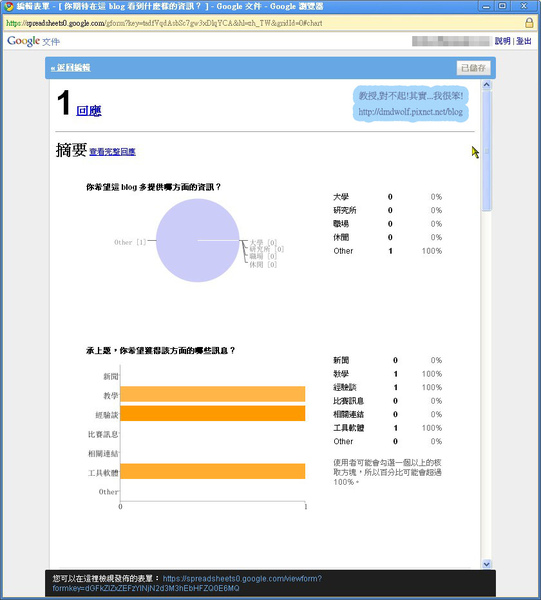Open the published form URL at the bottom
The image size is (541, 600).
click(187, 583)
